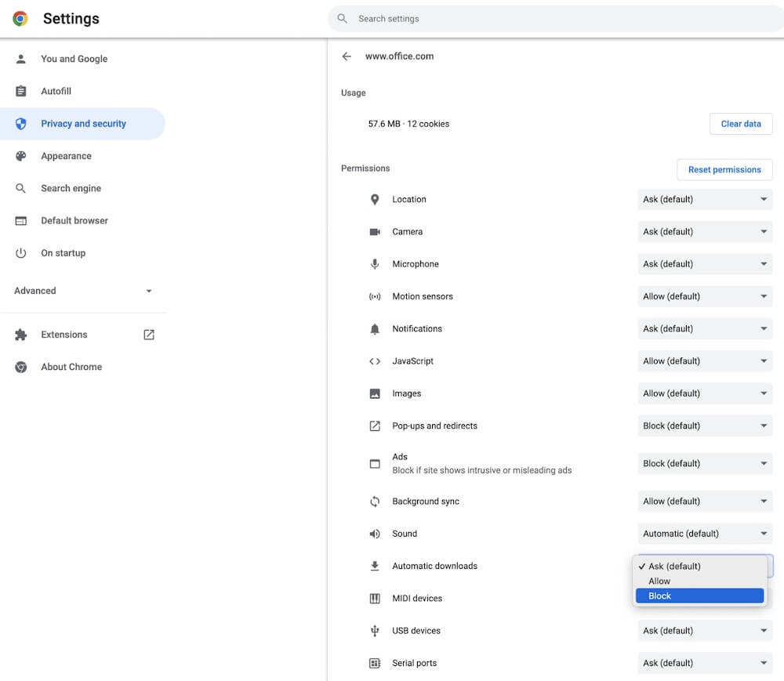Click the MIDI devices piano icon
The height and width of the screenshot is (681, 784).
375,599
